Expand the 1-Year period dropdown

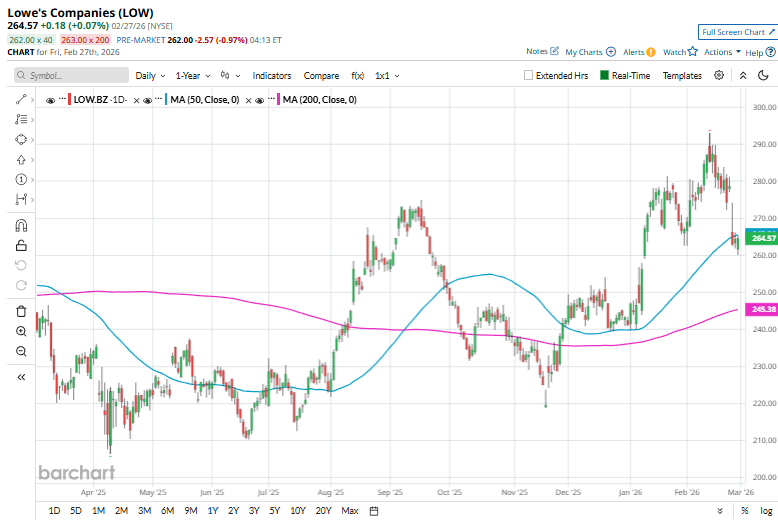tap(193, 75)
